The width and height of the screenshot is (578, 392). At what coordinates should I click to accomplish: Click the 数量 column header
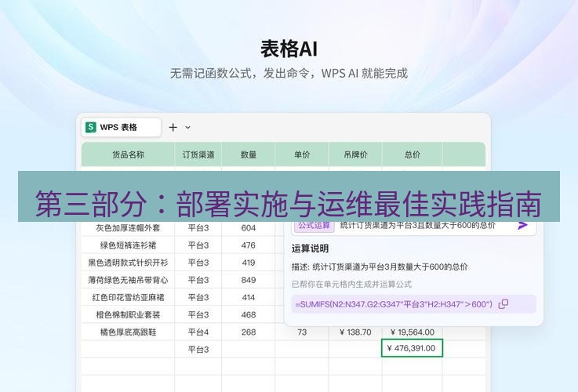248,154
